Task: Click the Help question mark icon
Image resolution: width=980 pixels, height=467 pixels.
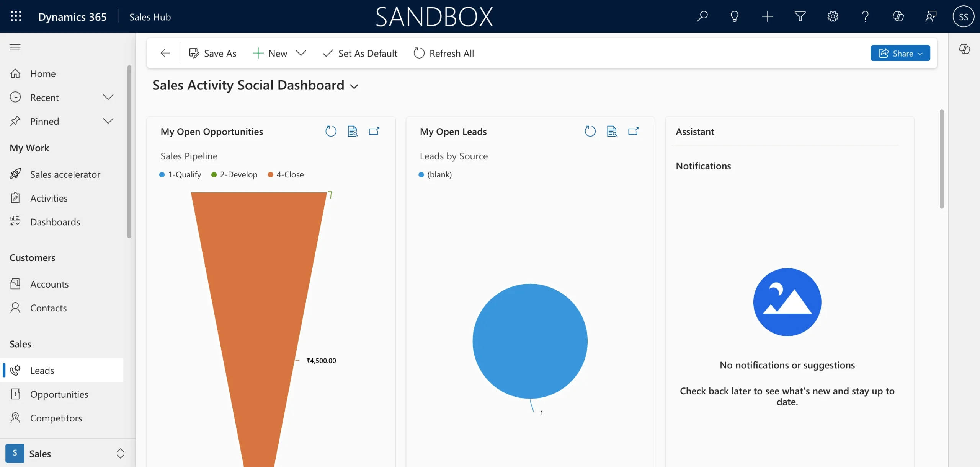Action: tap(866, 16)
